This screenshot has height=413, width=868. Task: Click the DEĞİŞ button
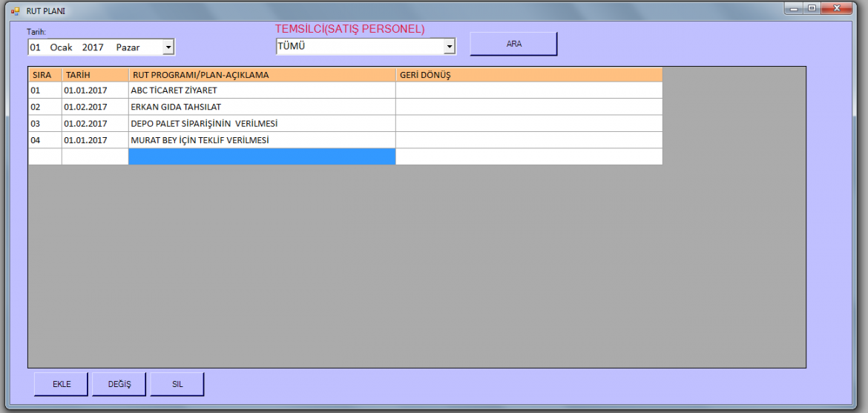[119, 384]
